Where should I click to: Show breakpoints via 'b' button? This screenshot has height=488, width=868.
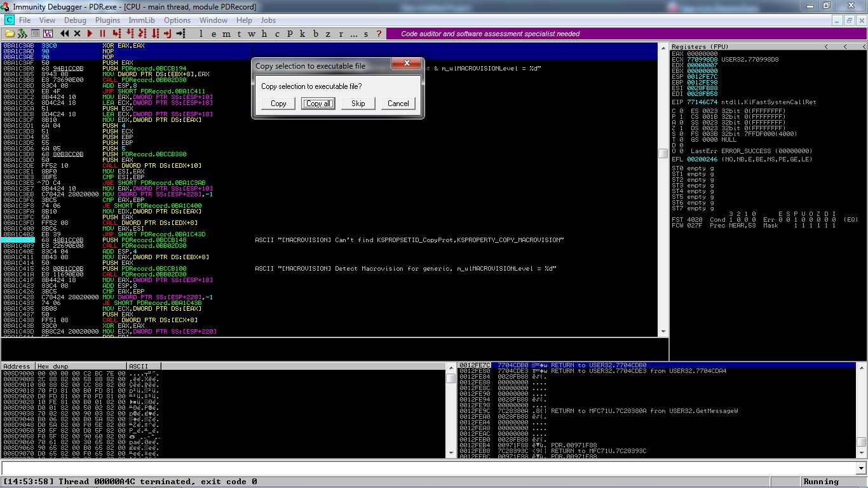[x=316, y=34]
